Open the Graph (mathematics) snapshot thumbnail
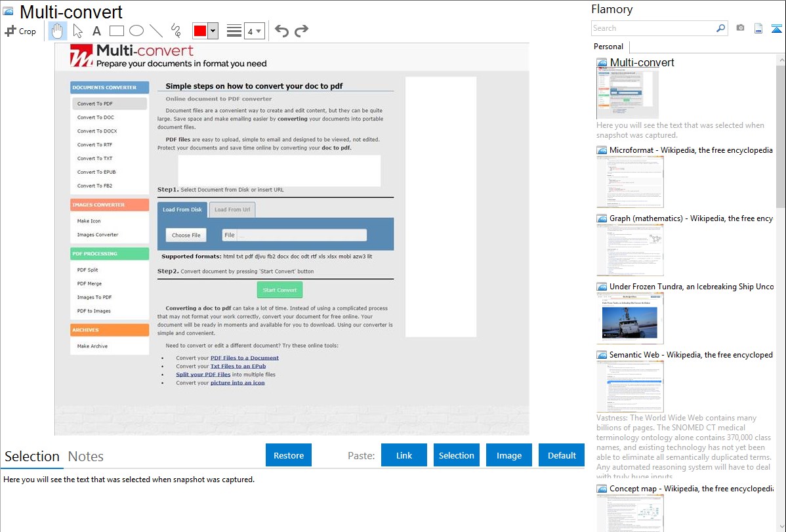 [630, 250]
